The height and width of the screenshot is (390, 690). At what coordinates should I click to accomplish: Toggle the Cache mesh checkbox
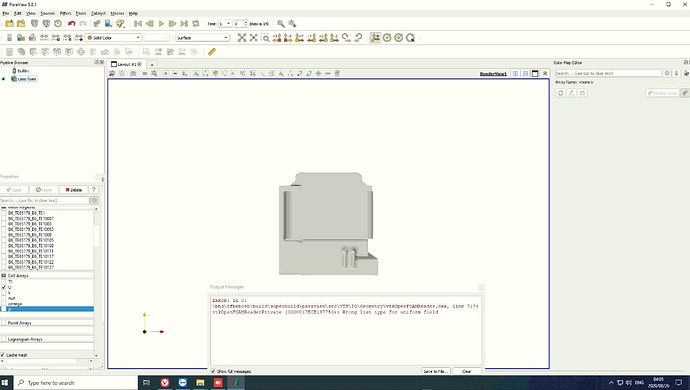[x=3, y=355]
